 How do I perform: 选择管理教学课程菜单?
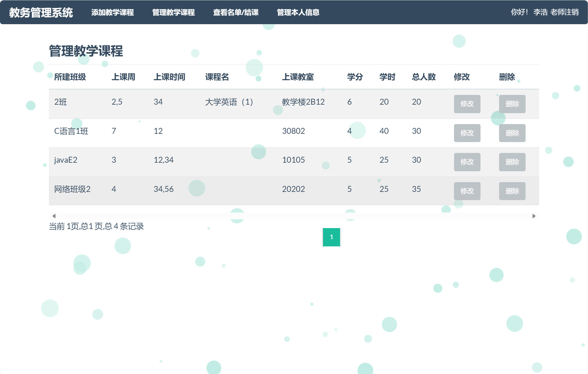[173, 13]
